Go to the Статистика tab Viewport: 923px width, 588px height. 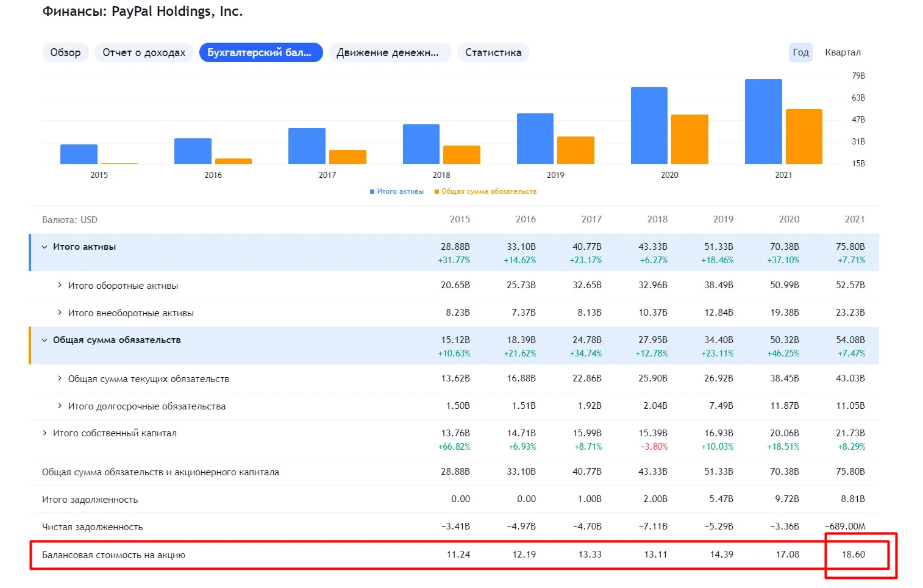(493, 52)
